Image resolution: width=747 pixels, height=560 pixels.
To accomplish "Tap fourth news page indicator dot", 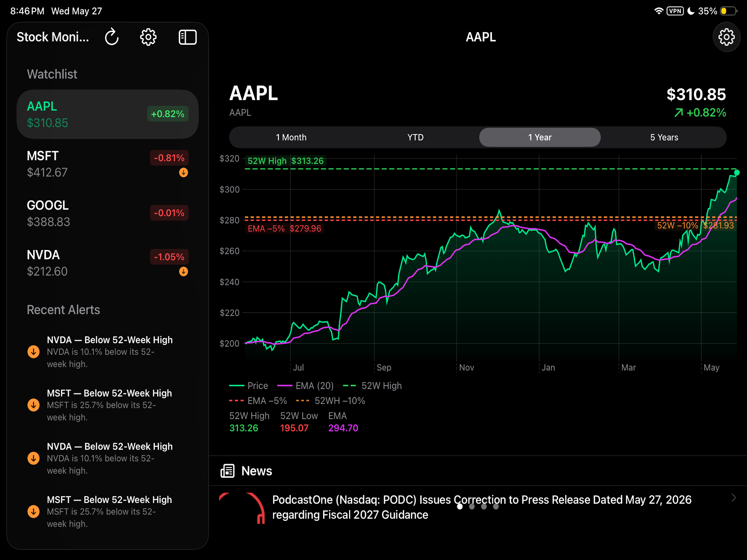I will [x=496, y=506].
